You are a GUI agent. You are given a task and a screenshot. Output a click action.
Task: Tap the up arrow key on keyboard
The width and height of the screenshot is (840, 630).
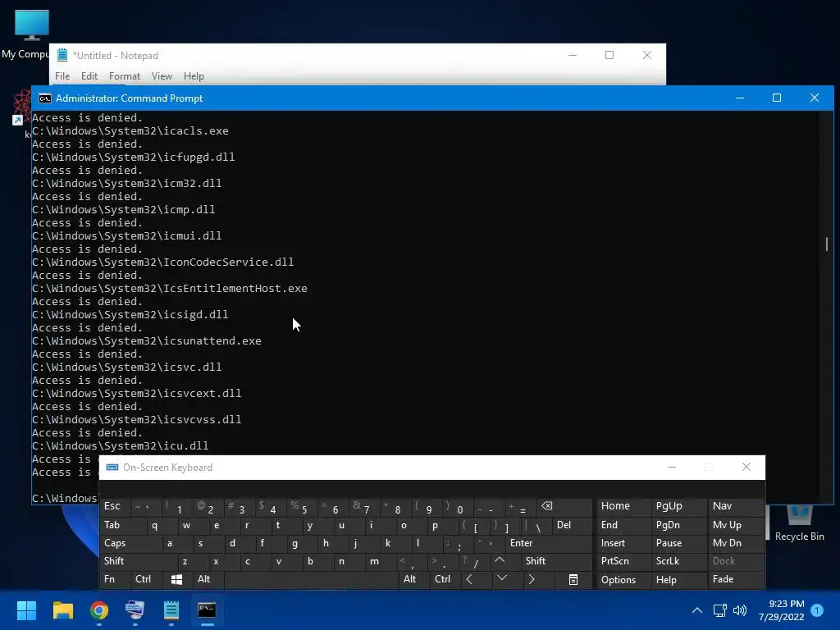point(500,560)
